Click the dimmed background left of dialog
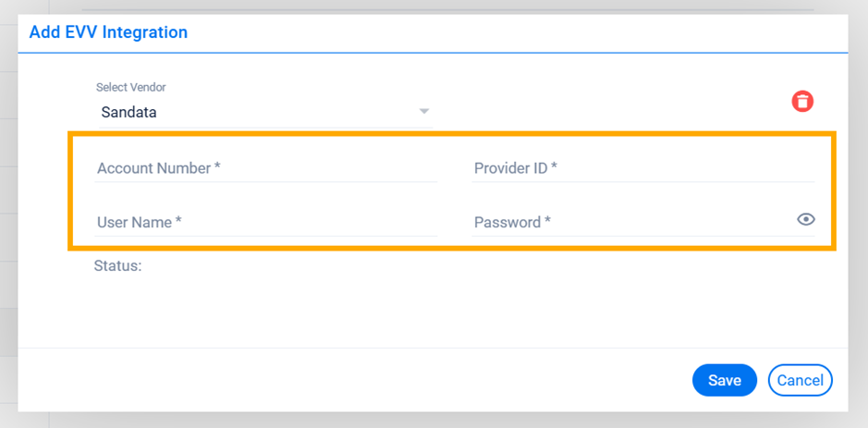Viewport: 868px width, 428px height. [x=8, y=231]
